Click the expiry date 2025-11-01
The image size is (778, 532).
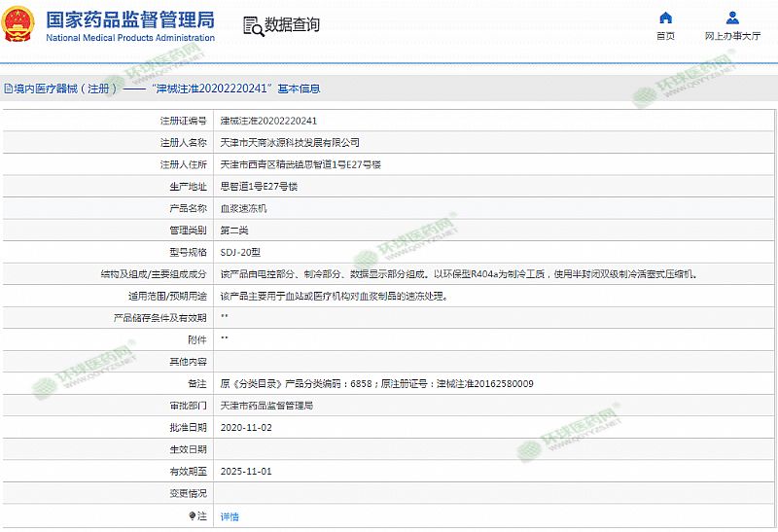pos(246,472)
